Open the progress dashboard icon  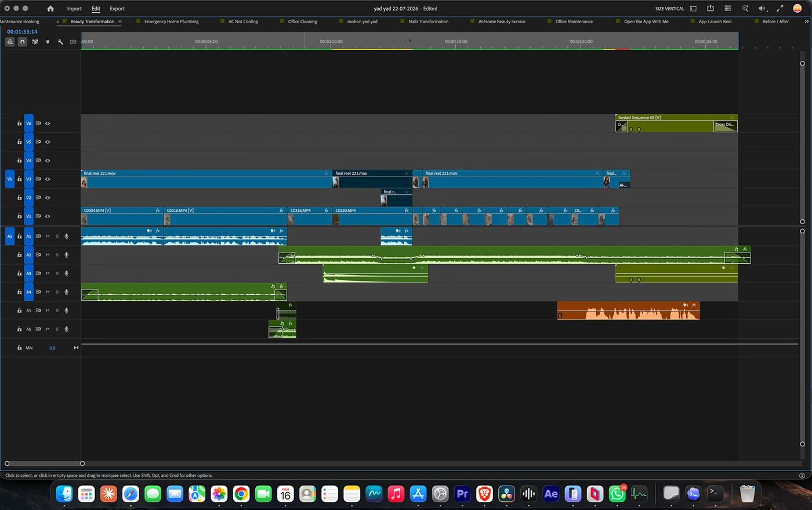tap(728, 9)
